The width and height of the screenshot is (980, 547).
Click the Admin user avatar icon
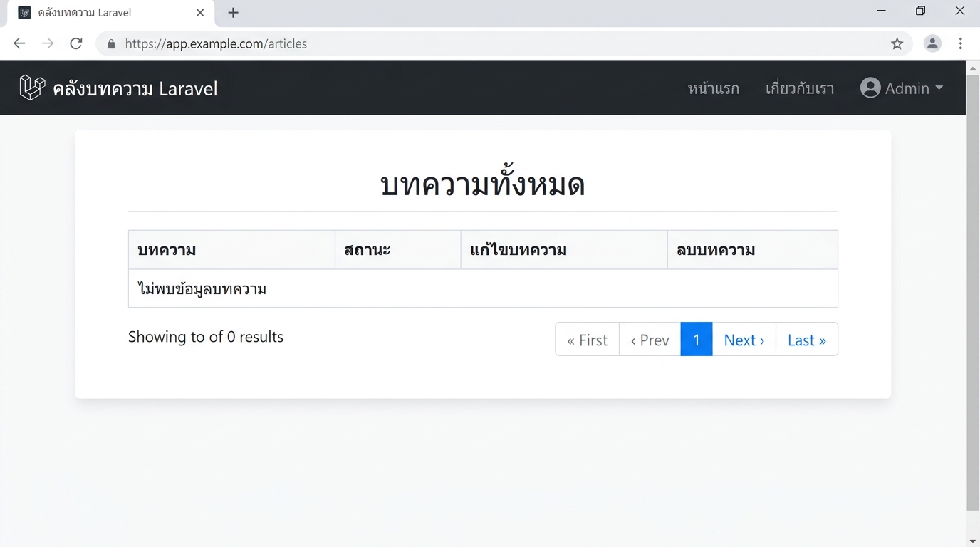(x=870, y=88)
